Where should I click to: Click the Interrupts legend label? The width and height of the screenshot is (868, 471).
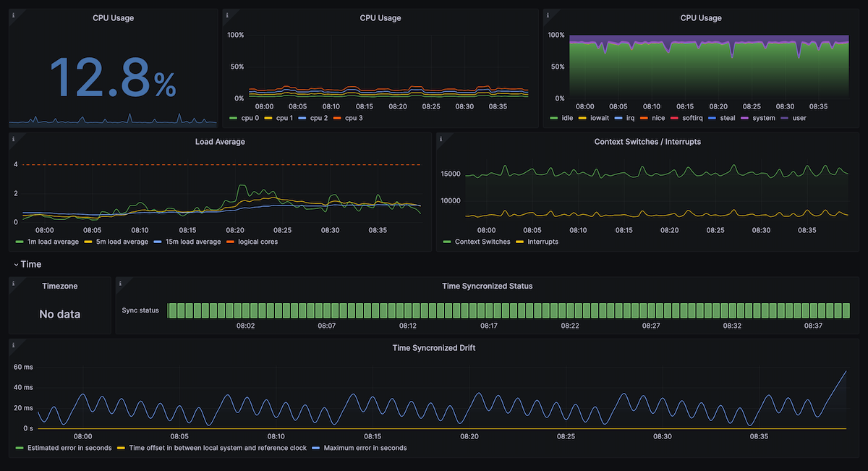(542, 242)
